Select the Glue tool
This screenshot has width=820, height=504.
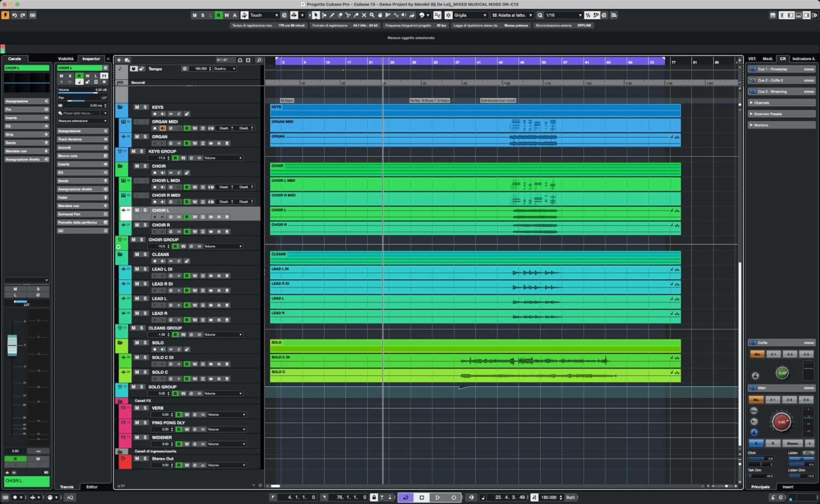tap(357, 15)
